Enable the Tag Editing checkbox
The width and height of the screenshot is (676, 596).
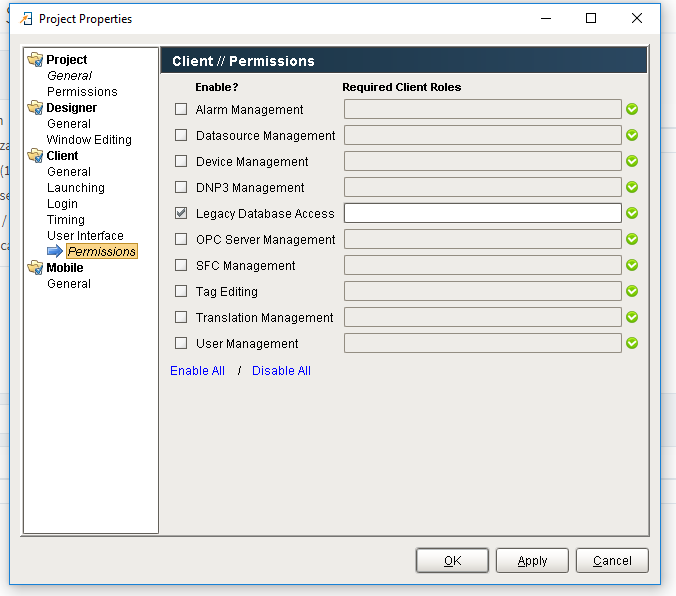pos(181,291)
